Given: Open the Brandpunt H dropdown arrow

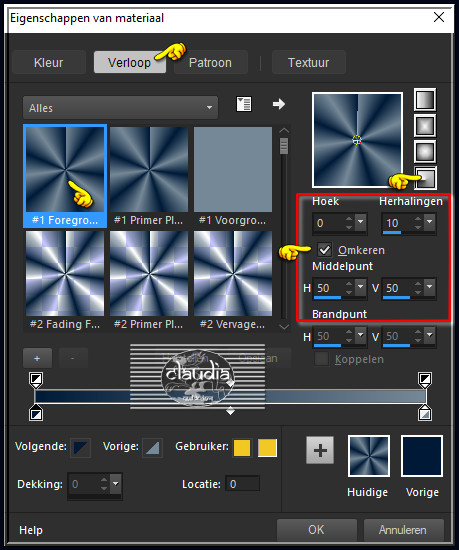Looking at the screenshot, I should 360,336.
